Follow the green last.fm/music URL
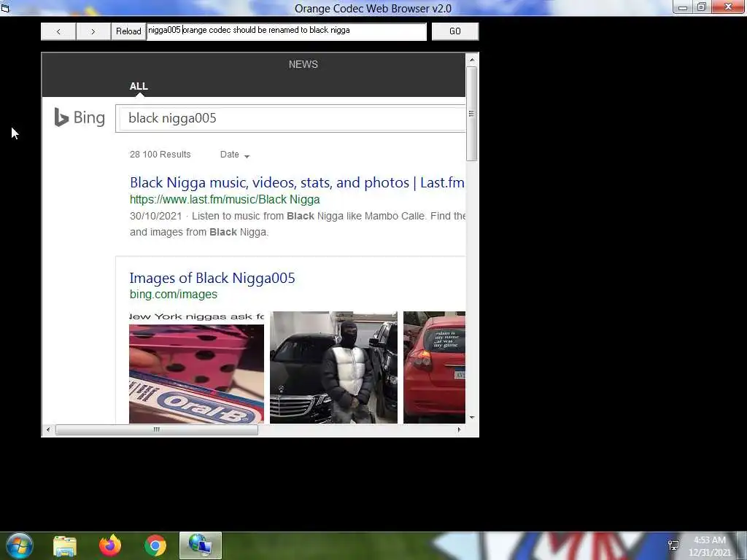 [x=225, y=199]
